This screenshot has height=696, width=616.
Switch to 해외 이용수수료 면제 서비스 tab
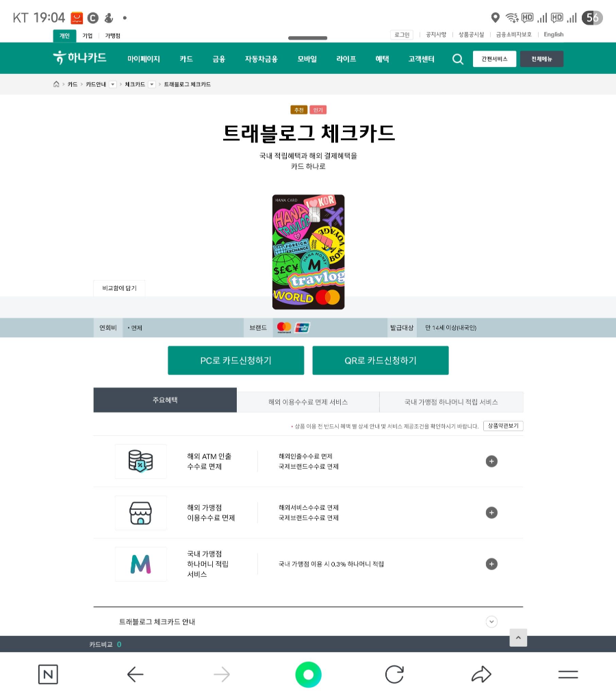(x=308, y=402)
